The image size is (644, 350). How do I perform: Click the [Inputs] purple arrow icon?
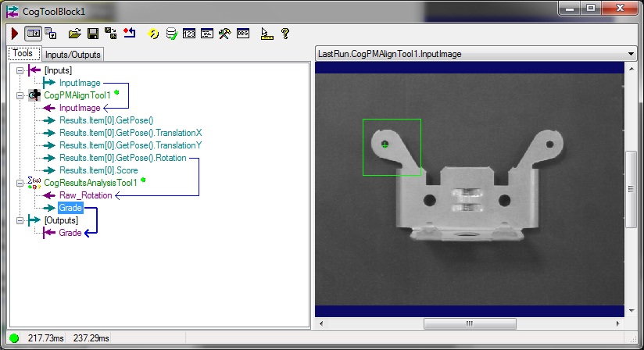[34, 70]
